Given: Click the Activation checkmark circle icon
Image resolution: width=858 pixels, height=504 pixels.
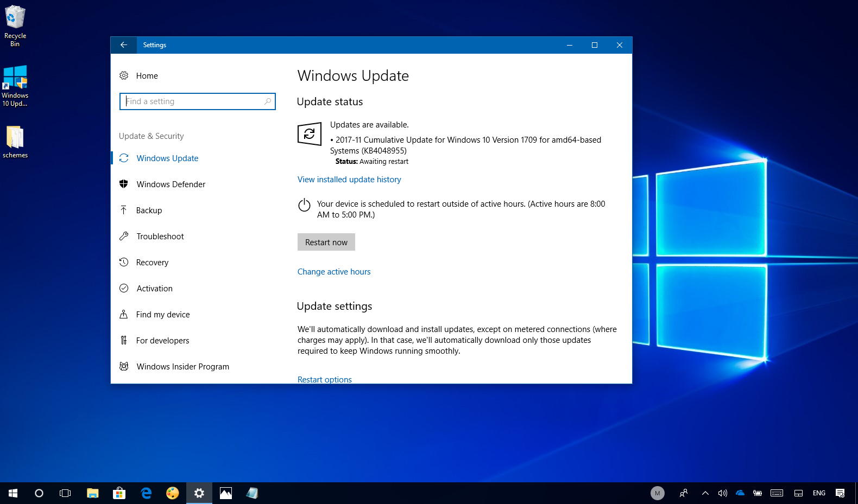Looking at the screenshot, I should 124,288.
